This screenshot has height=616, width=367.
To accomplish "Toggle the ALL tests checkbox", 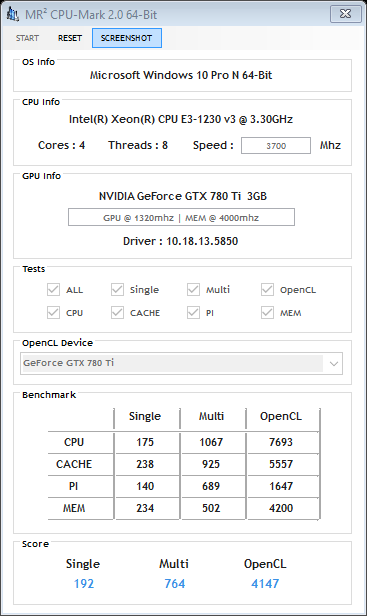I will click(53, 290).
